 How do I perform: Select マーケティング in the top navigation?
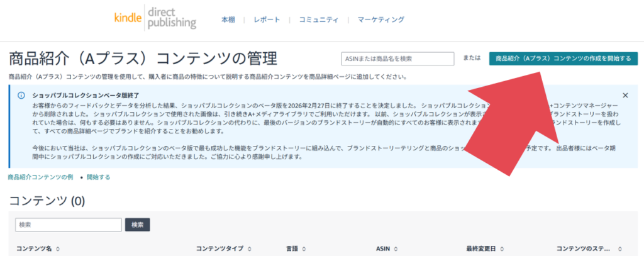380,19
